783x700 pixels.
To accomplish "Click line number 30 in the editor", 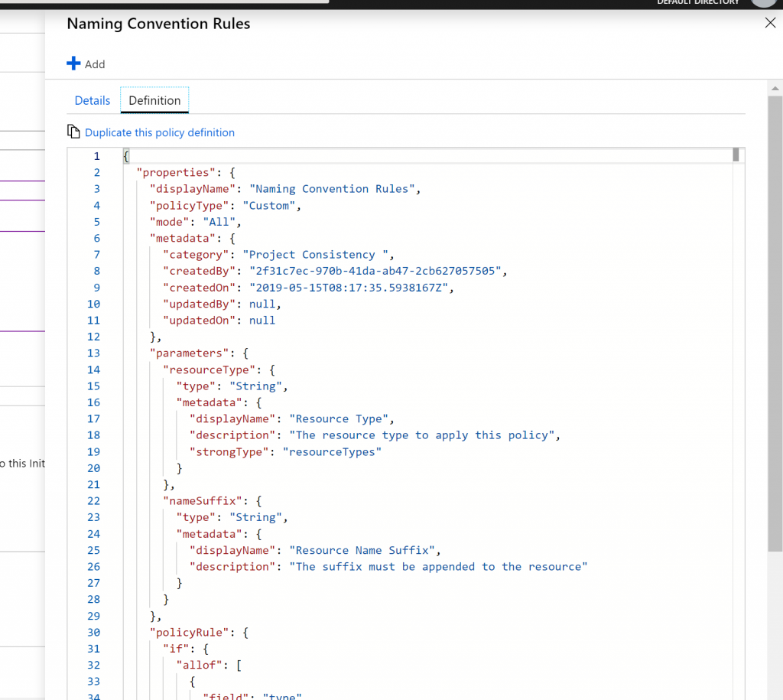I will click(93, 633).
